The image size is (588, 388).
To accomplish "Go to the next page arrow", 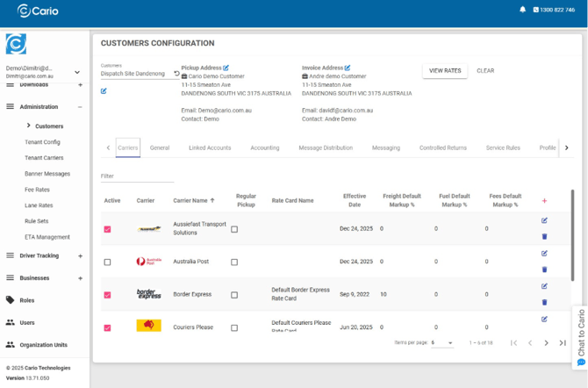I will (x=546, y=342).
